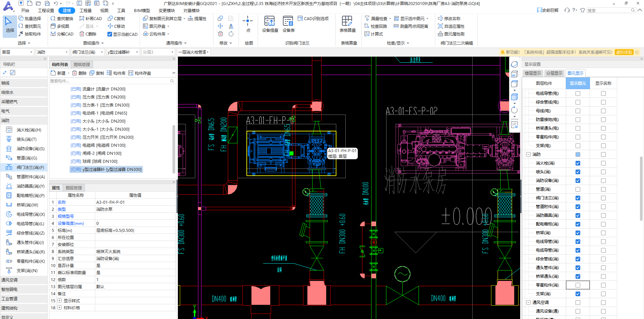This screenshot has height=319, width=644.
Task: Collapse the 消防 group in display settings
Action: coord(529,154)
